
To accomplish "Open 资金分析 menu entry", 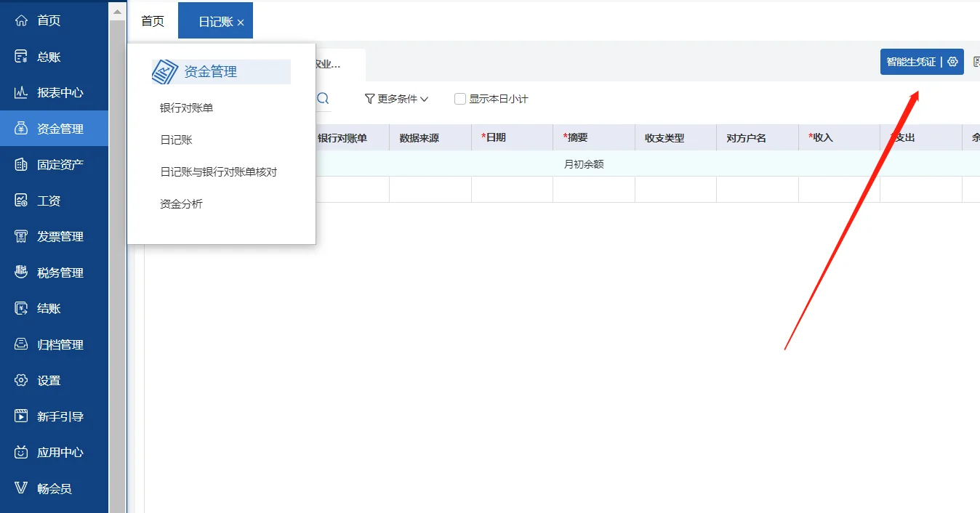I will [182, 204].
